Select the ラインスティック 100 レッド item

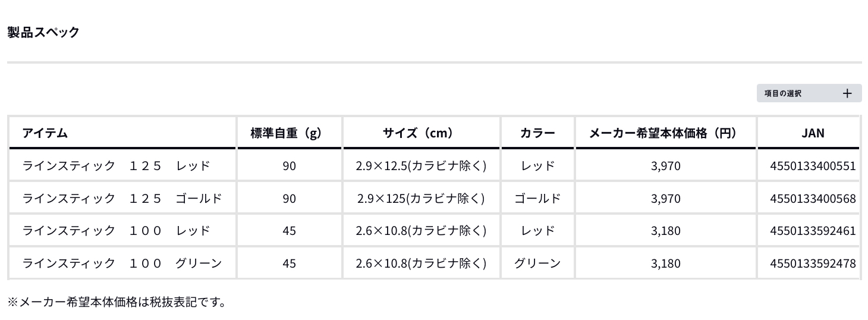117,230
